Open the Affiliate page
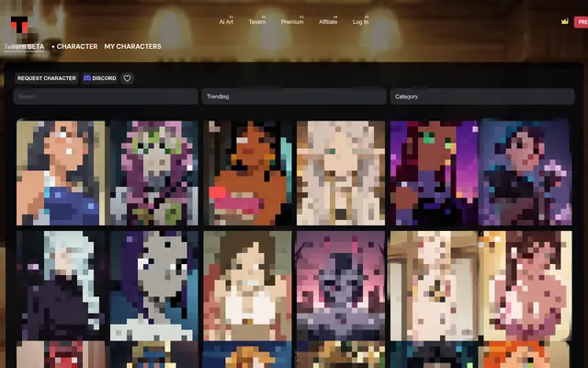 coord(328,21)
